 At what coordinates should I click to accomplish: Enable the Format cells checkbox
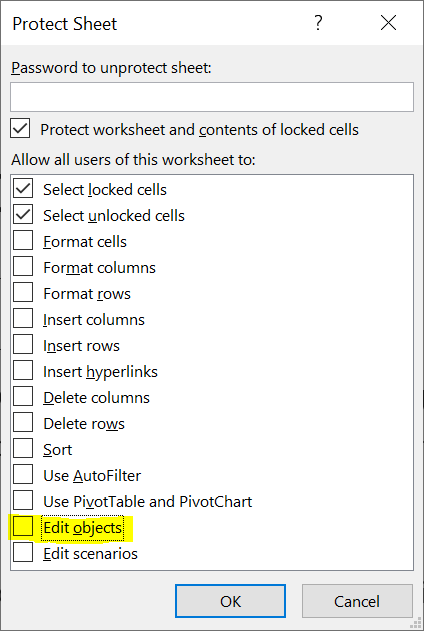click(23, 241)
